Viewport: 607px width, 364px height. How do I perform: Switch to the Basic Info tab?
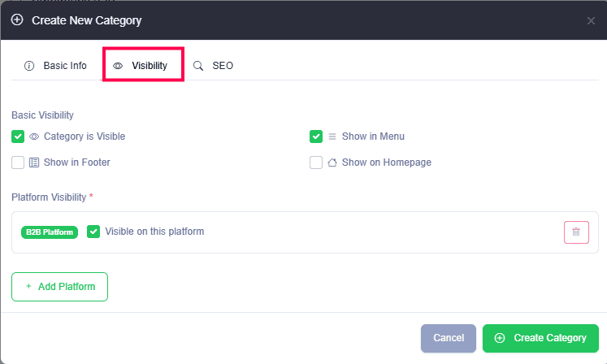56,66
